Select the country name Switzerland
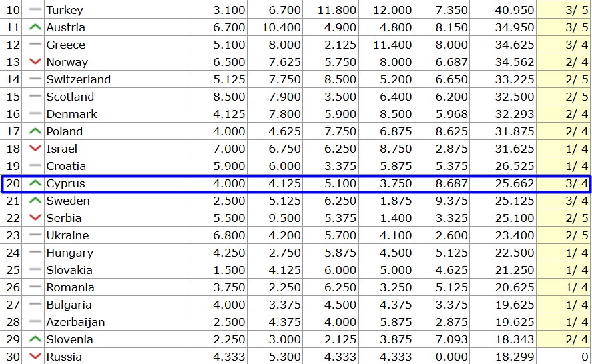The image size is (592, 364). coord(79,79)
